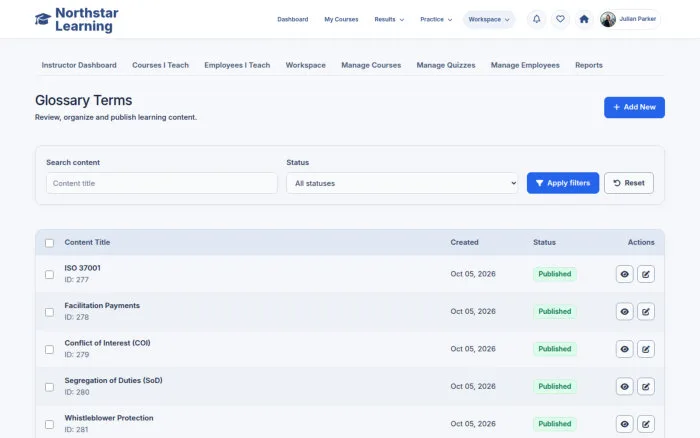Open Julian Parker profile avatar
This screenshot has width=700, height=438.
[x=608, y=19]
